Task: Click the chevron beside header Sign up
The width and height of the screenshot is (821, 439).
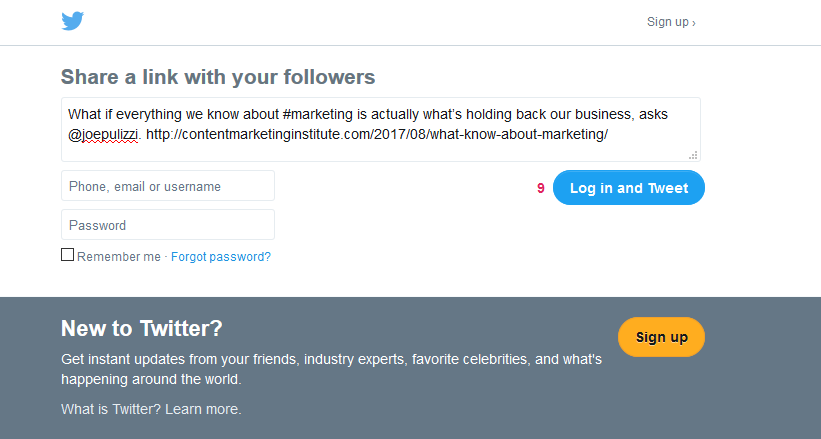Action: click(x=694, y=23)
